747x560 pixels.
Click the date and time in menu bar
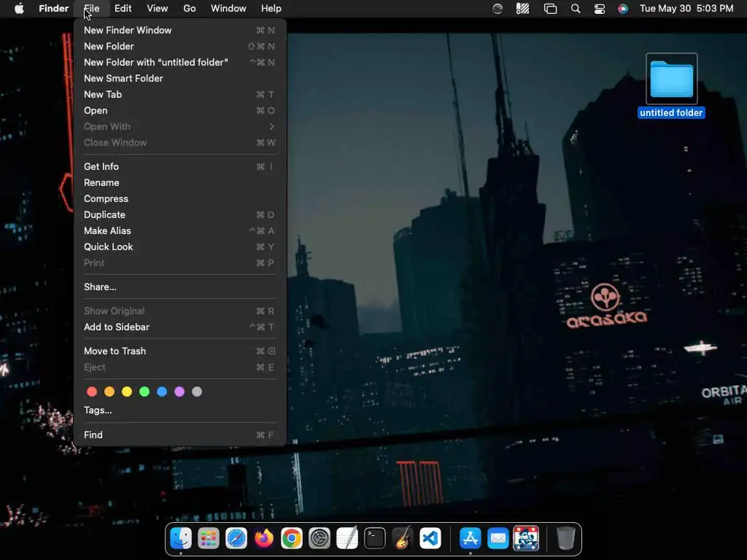click(x=686, y=9)
